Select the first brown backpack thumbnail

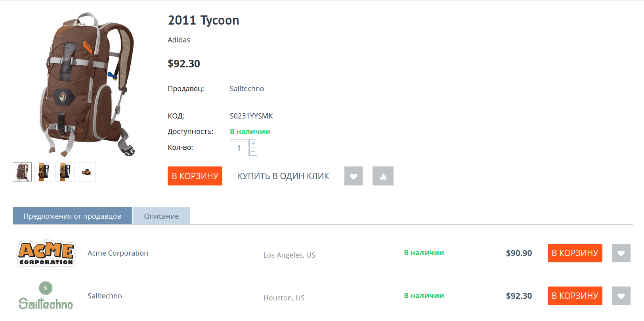click(22, 172)
